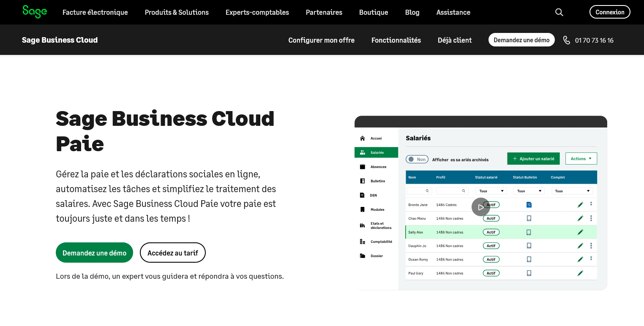The height and width of the screenshot is (326, 644).
Task: Click the 'Dauphin Jo' name cell
Action: (417, 246)
